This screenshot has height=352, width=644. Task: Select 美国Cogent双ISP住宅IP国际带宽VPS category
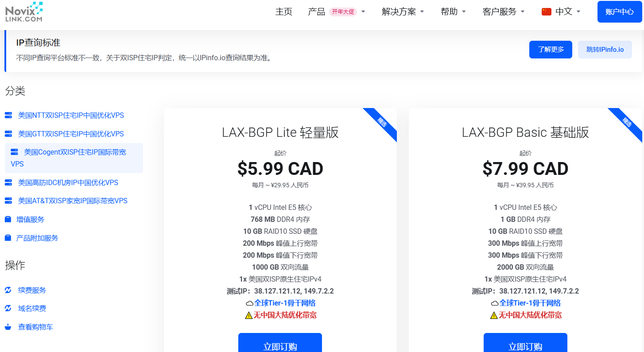tap(74, 158)
